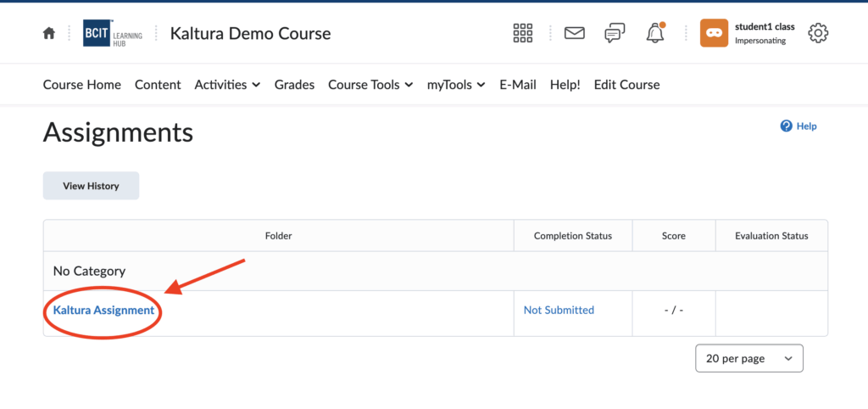Expand the myTools dropdown menu

point(455,85)
